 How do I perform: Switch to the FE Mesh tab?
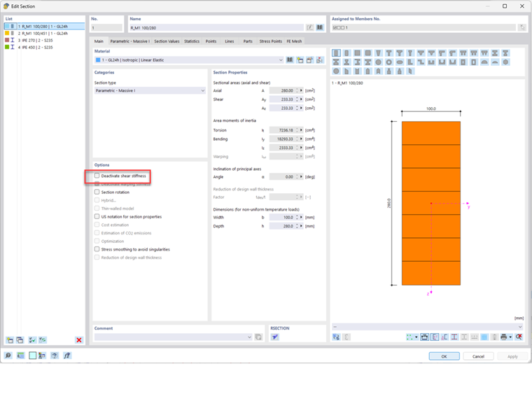coord(294,41)
